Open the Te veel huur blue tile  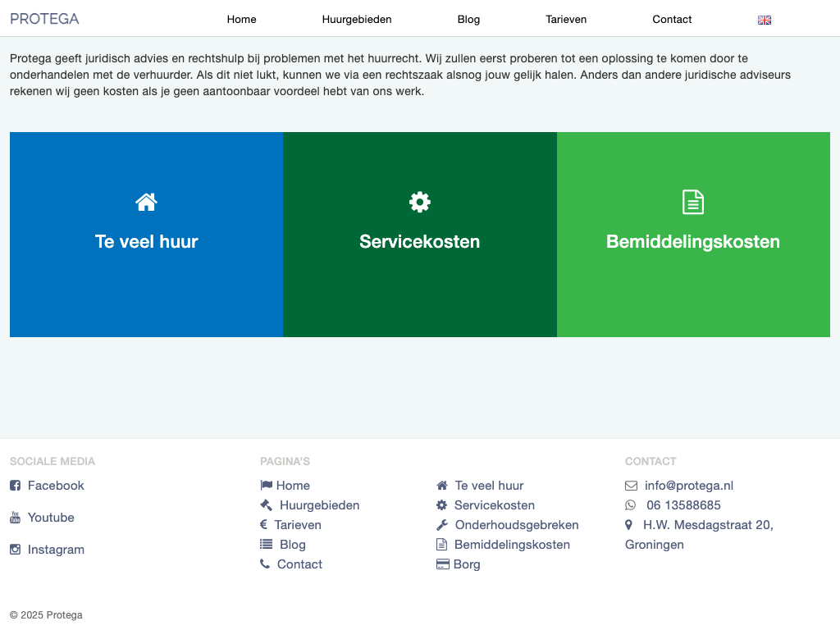pyautogui.click(x=146, y=241)
